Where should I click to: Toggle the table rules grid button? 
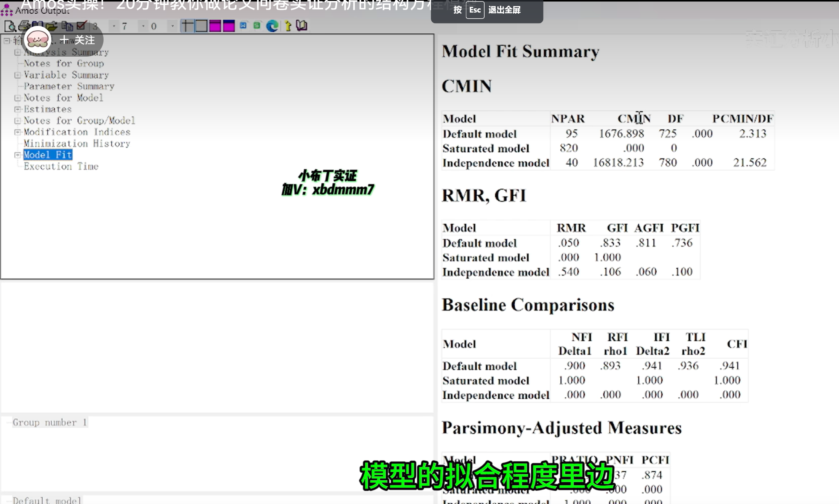pyautogui.click(x=187, y=26)
